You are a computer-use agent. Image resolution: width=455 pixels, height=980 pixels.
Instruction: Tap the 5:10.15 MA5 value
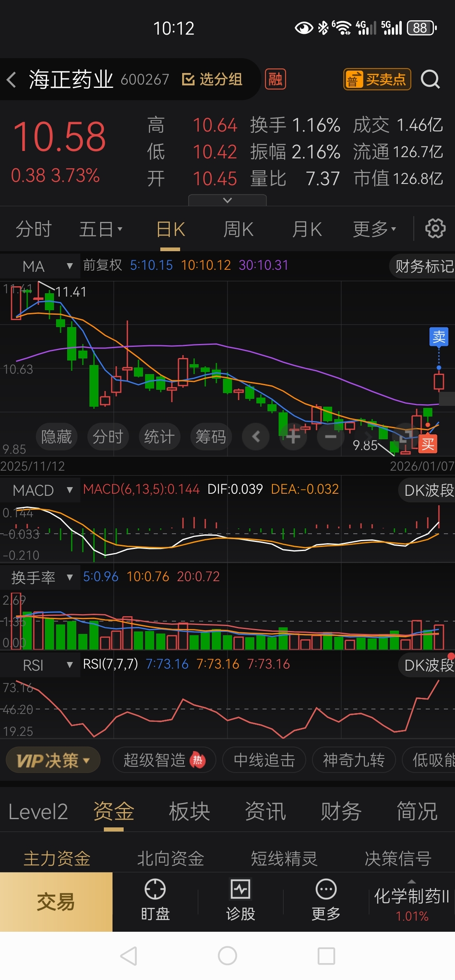click(x=151, y=265)
